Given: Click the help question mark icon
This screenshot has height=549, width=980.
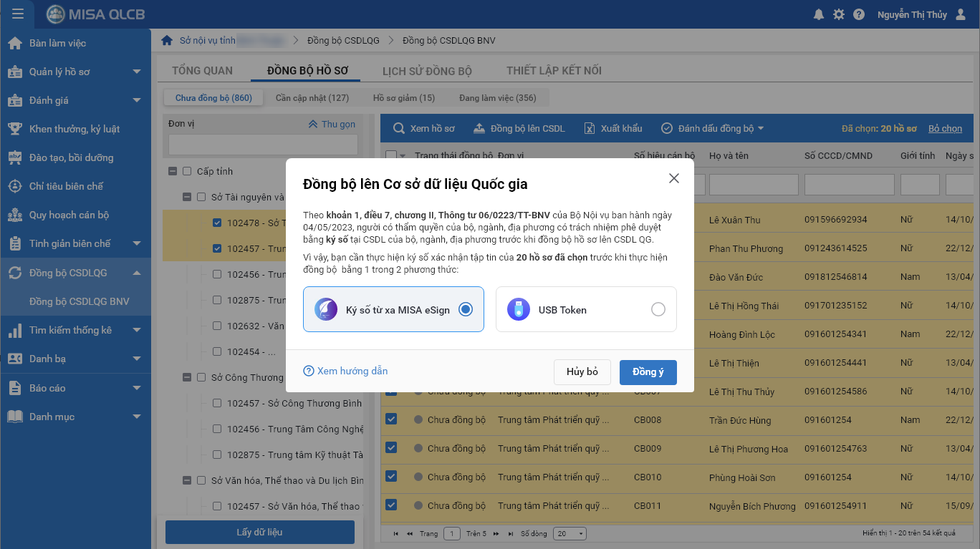Looking at the screenshot, I should click(859, 14).
